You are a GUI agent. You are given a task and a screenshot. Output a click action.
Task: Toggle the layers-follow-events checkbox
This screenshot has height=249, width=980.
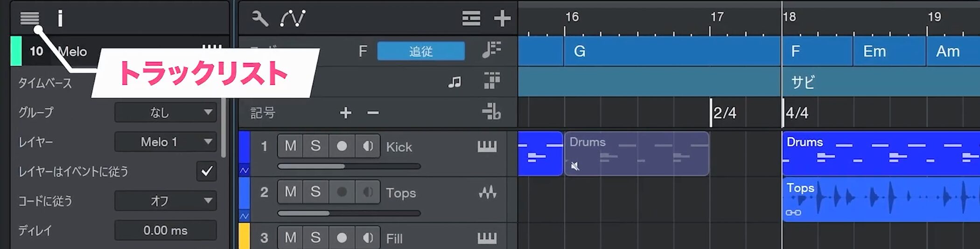coord(206,171)
